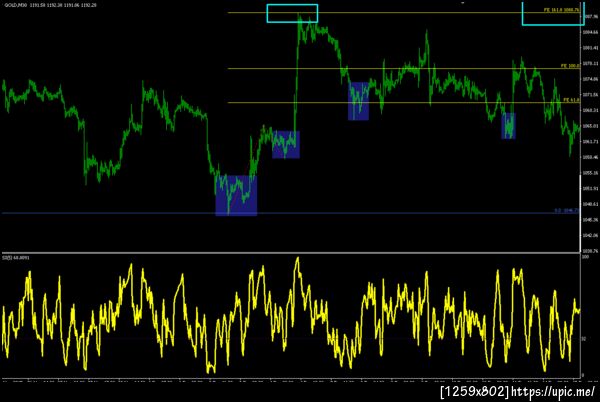The width and height of the screenshot is (600, 402).
Task: Click the 1042.06 price scale value
Action: click(x=590, y=236)
